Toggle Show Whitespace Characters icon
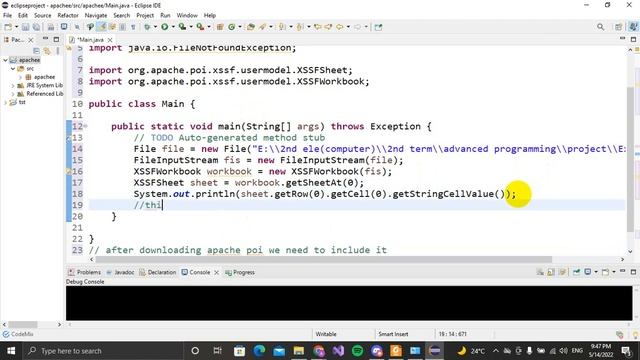The width and height of the screenshot is (640, 360). 133,27
